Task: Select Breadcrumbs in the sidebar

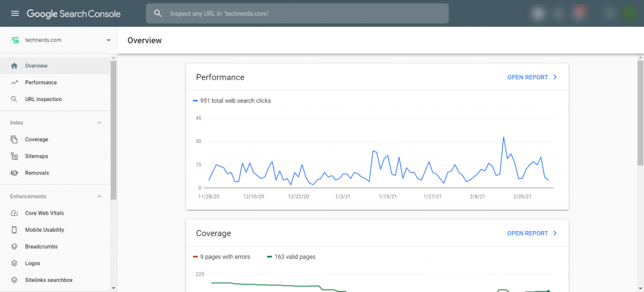Action: tap(55, 247)
